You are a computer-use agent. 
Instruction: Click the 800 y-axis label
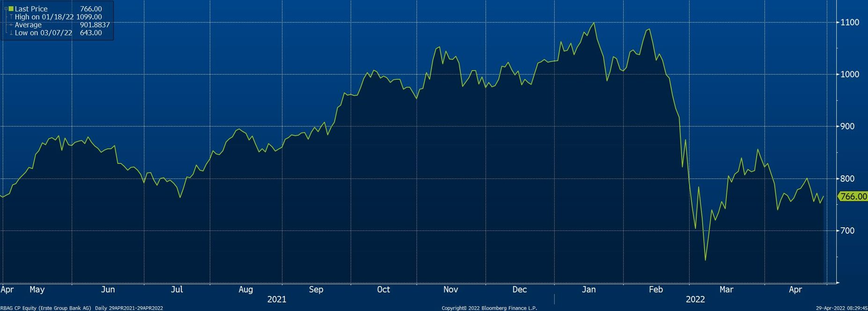[x=847, y=179]
